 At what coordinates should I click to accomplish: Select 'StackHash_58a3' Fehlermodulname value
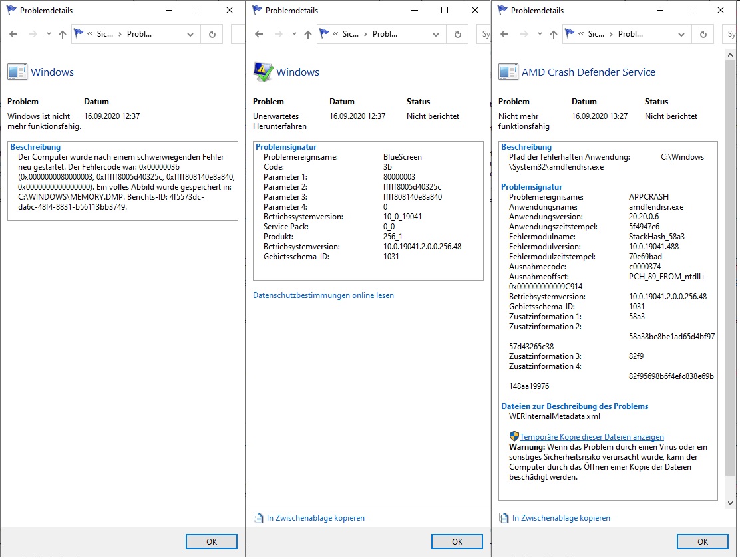(x=656, y=237)
